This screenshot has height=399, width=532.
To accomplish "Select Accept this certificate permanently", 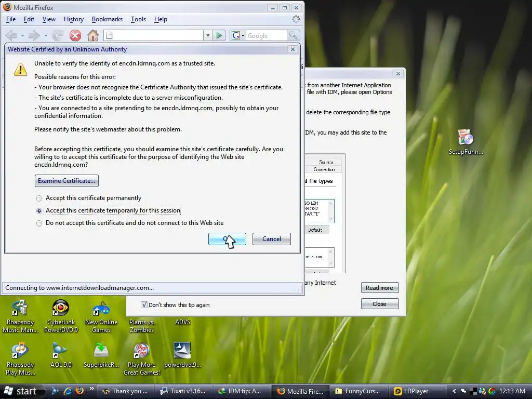I will 89,198.
